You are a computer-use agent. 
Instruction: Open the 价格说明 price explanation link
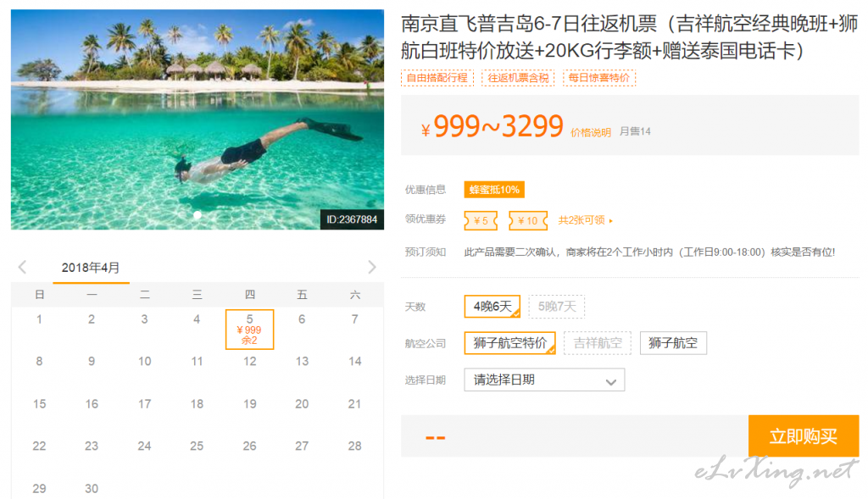591,132
